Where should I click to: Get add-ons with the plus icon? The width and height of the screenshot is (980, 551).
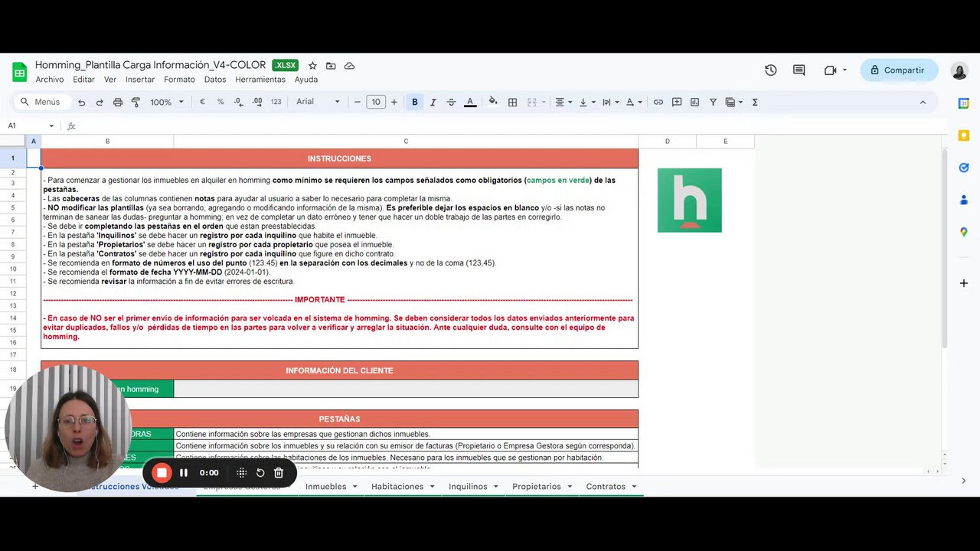click(964, 283)
